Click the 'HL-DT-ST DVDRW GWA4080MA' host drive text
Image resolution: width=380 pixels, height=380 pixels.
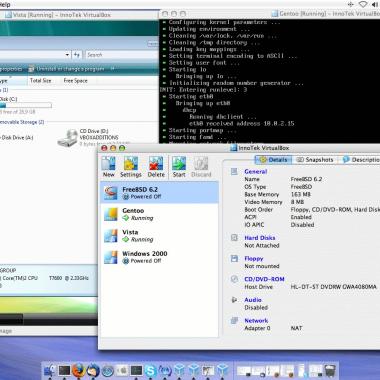(x=334, y=287)
